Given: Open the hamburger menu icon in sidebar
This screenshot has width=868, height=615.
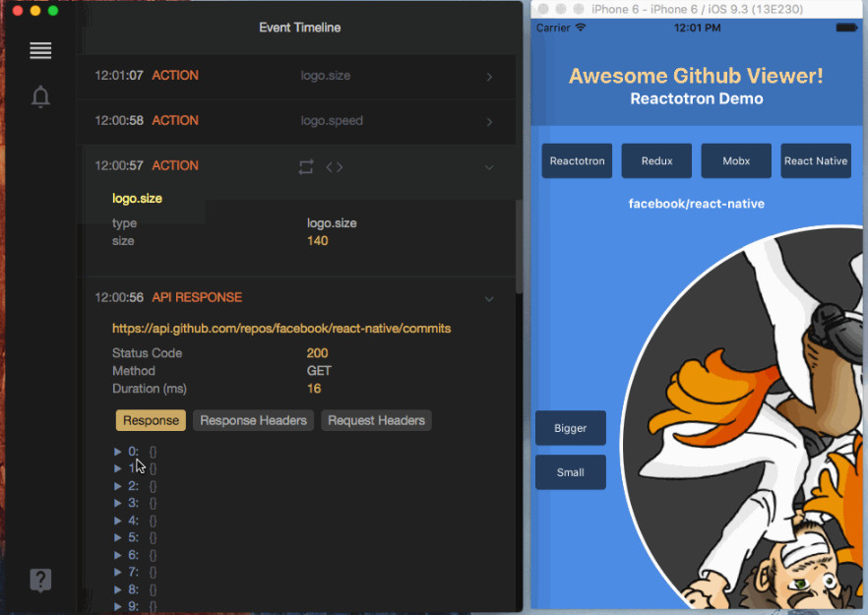Looking at the screenshot, I should 40,50.
